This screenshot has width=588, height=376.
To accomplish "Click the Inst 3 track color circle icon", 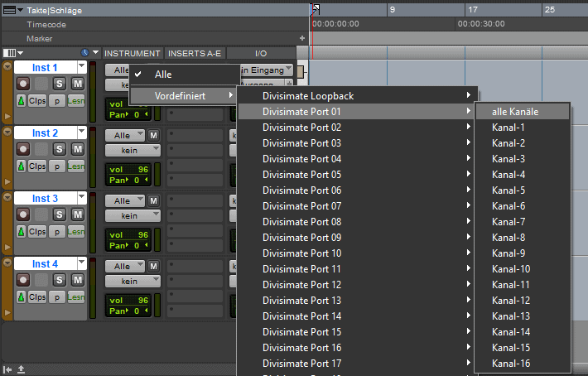I will point(7,197).
